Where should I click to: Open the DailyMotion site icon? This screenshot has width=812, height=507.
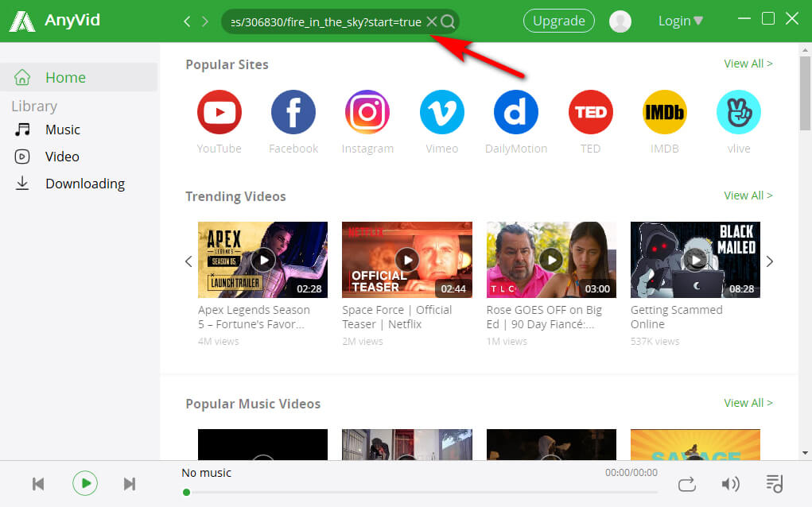(516, 112)
